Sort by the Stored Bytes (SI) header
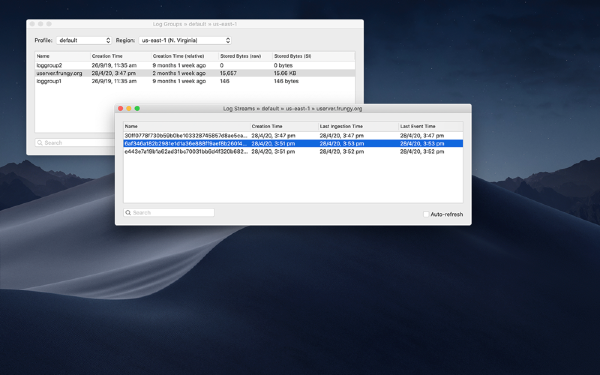 (313, 56)
